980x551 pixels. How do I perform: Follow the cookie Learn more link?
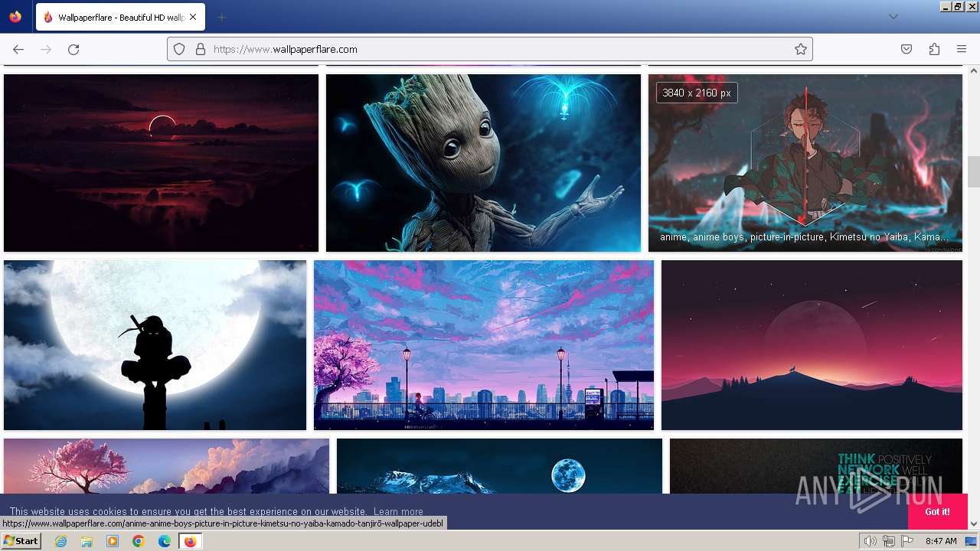click(398, 511)
